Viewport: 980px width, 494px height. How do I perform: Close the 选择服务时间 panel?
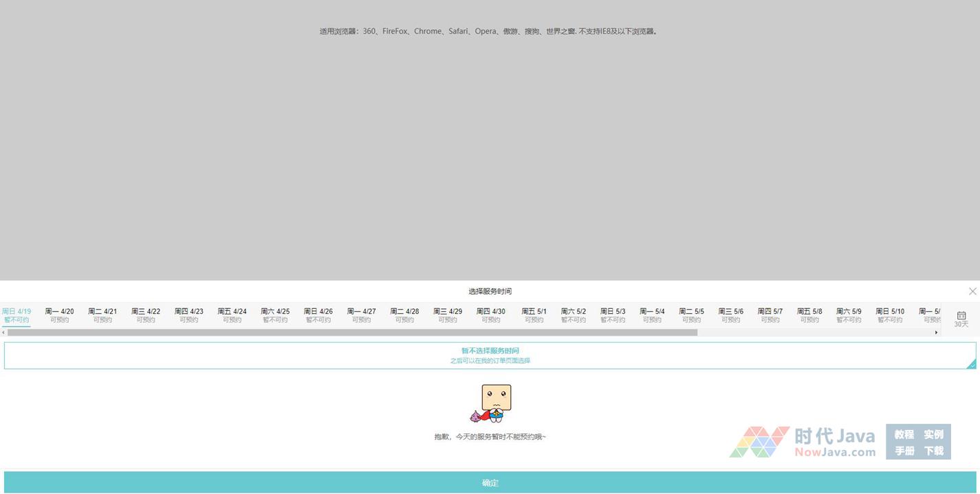tap(972, 292)
